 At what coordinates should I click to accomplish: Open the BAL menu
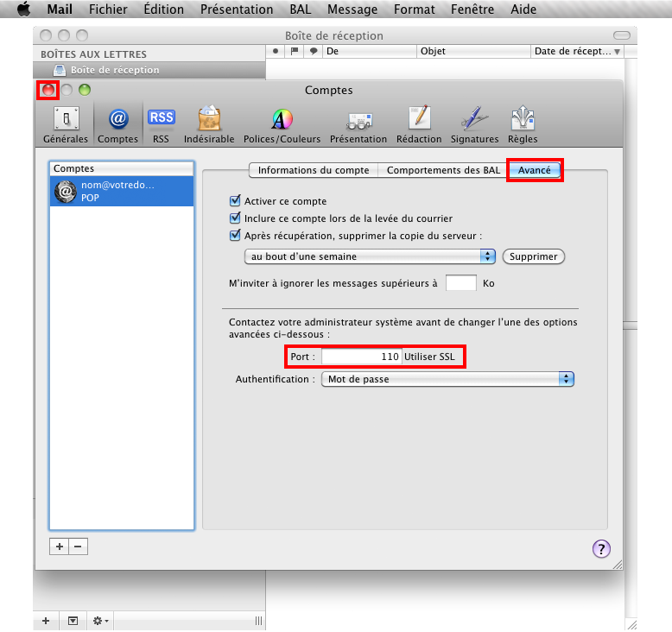click(301, 9)
